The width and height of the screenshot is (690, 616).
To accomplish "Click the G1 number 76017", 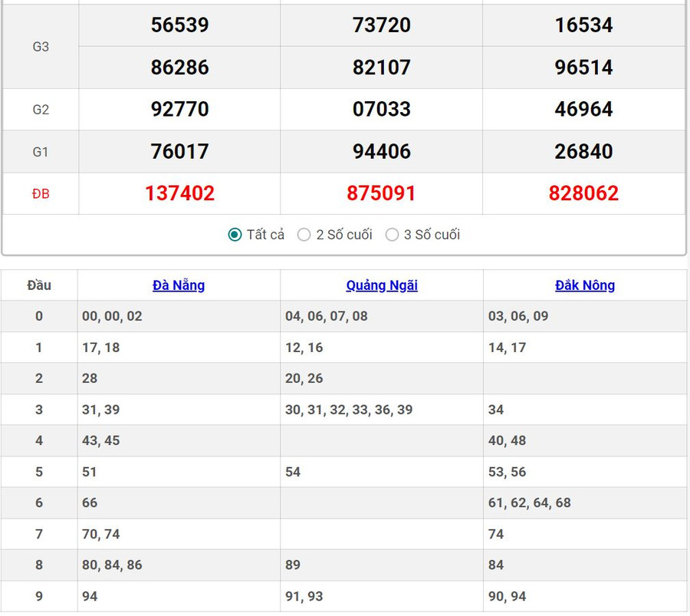I will point(179,151).
